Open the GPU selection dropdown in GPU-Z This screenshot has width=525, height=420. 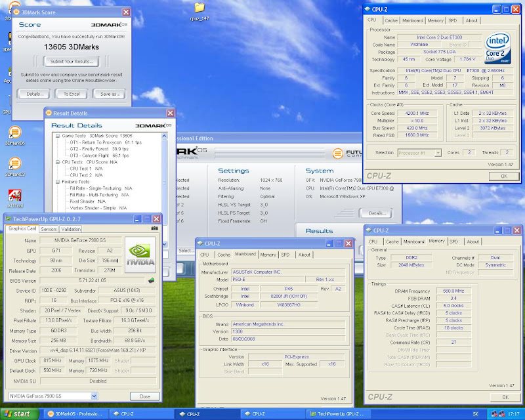pyautogui.click(x=94, y=396)
